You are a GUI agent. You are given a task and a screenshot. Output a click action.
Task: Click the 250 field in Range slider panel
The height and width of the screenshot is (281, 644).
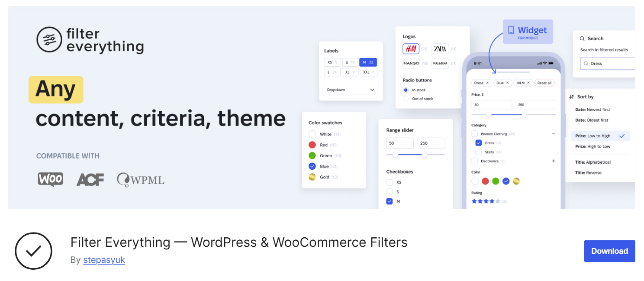431,143
